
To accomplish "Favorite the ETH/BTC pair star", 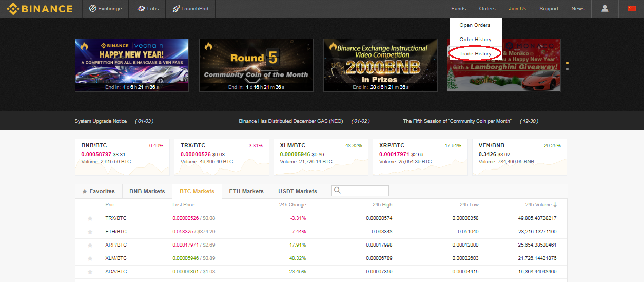I will point(90,232).
